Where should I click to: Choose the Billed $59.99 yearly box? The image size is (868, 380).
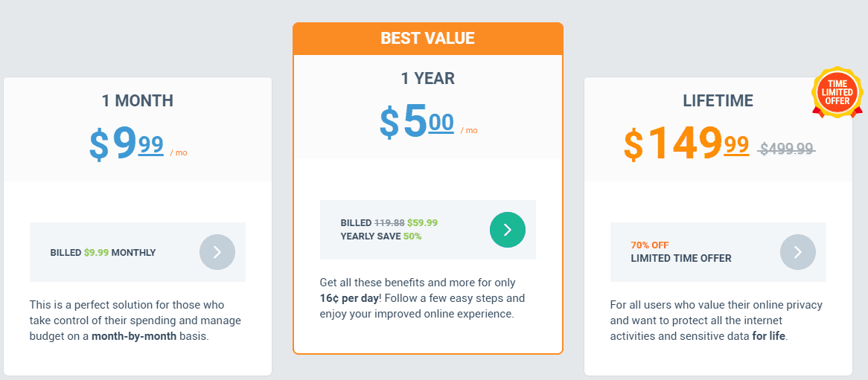pos(428,230)
